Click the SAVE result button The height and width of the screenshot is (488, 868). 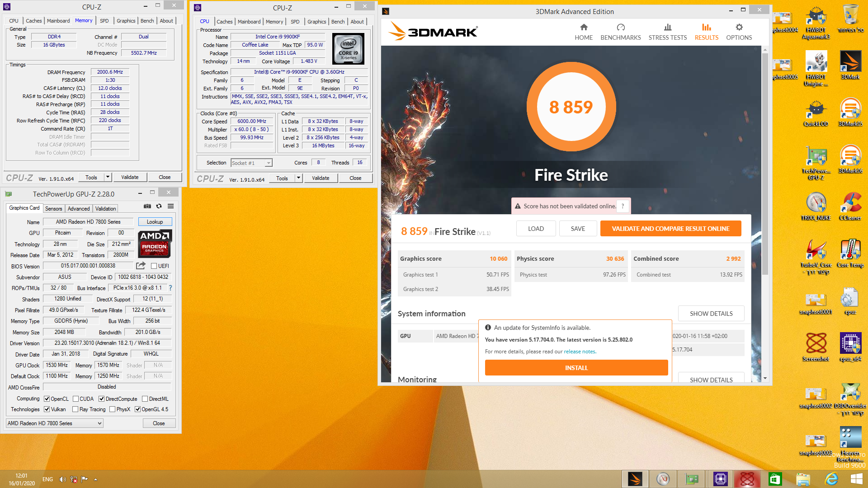(578, 229)
